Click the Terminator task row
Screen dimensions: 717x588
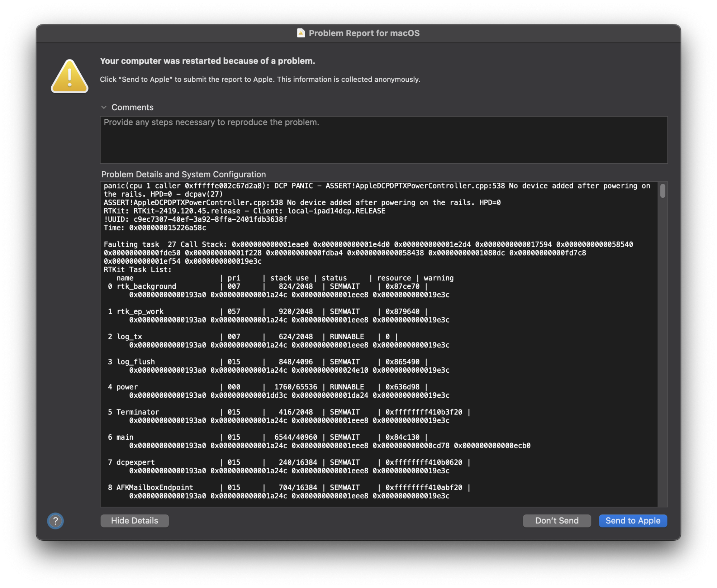click(138, 412)
